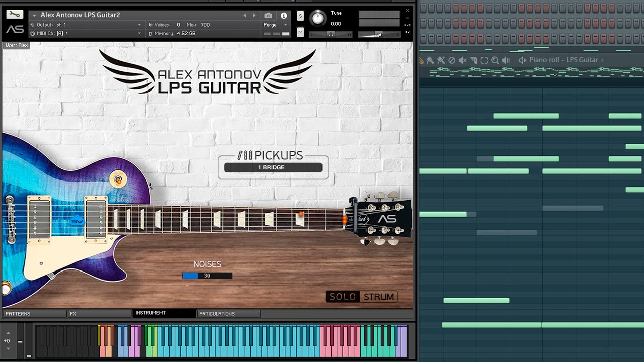Transpose keyboard octave down arrow
644x362 pixels.
8,348
